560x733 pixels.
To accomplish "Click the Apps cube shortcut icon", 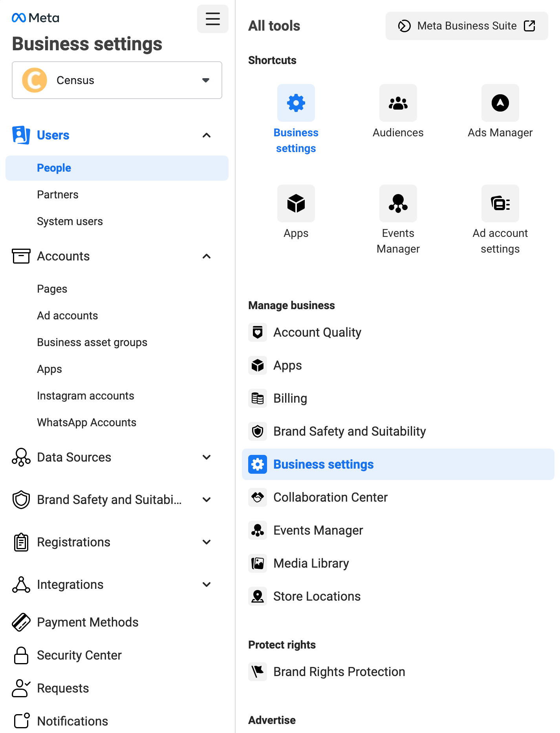I will 296,204.
